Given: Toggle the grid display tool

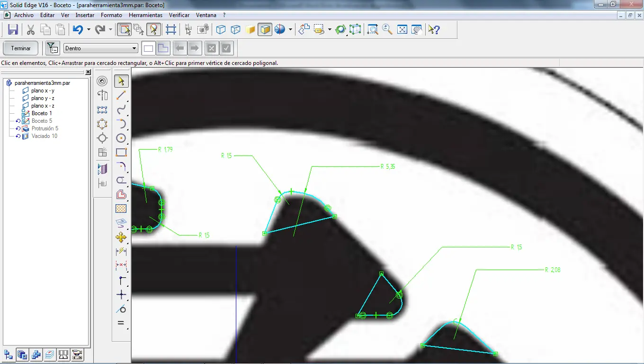Looking at the screenshot, I should tap(171, 29).
